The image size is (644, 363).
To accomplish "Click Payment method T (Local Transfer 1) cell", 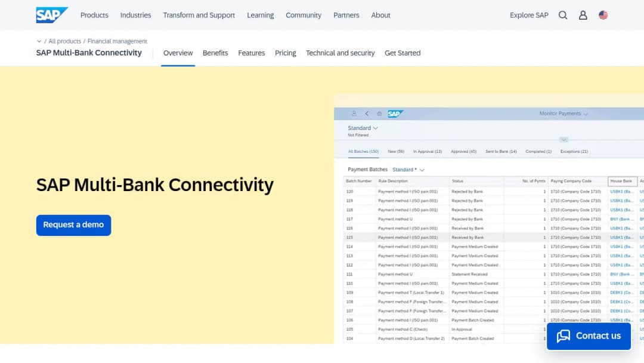I will pos(411,293).
